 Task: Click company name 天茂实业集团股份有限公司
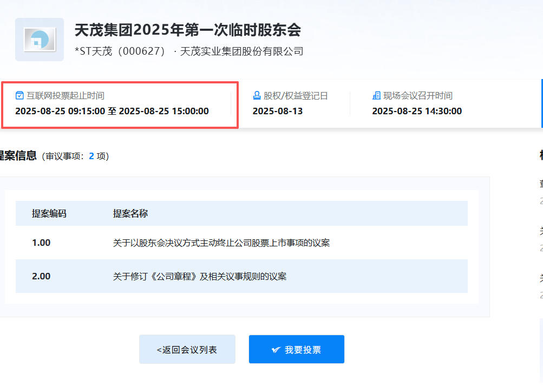click(x=241, y=51)
